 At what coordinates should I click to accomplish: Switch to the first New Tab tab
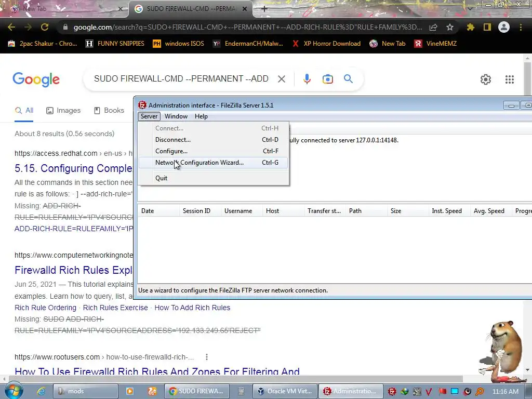[64, 9]
